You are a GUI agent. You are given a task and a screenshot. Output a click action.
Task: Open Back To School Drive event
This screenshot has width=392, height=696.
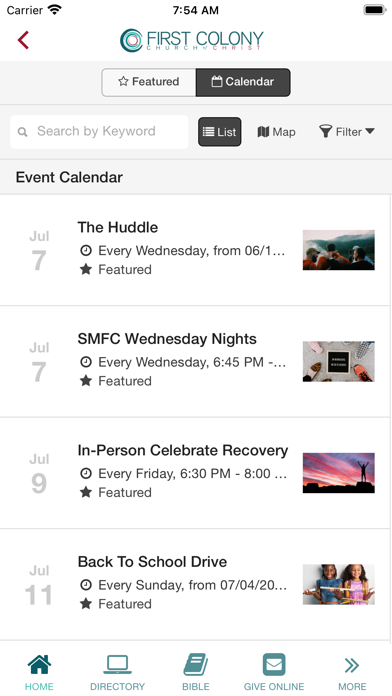coord(195,584)
